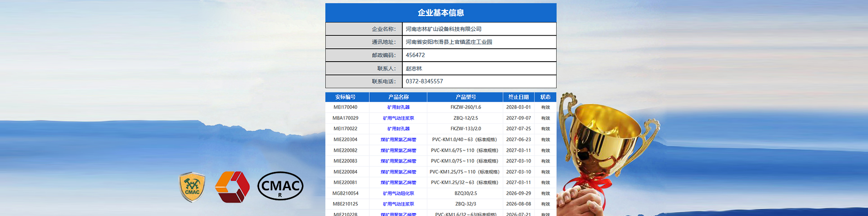This screenshot has width=868, height=216.
Task: Open 矿用封孔器 link in row MEI170040
Action: pos(398,108)
